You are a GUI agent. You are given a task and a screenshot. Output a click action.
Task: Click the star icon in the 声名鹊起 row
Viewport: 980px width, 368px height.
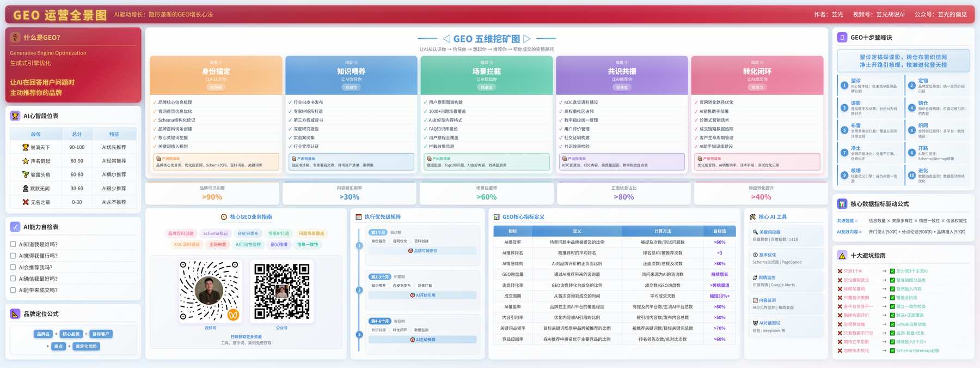26,161
